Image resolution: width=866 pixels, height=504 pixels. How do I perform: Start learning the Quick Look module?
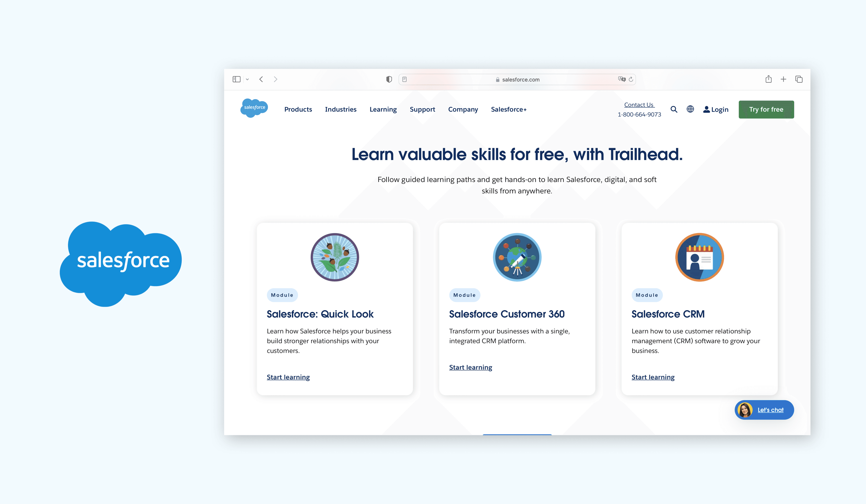coord(288,377)
